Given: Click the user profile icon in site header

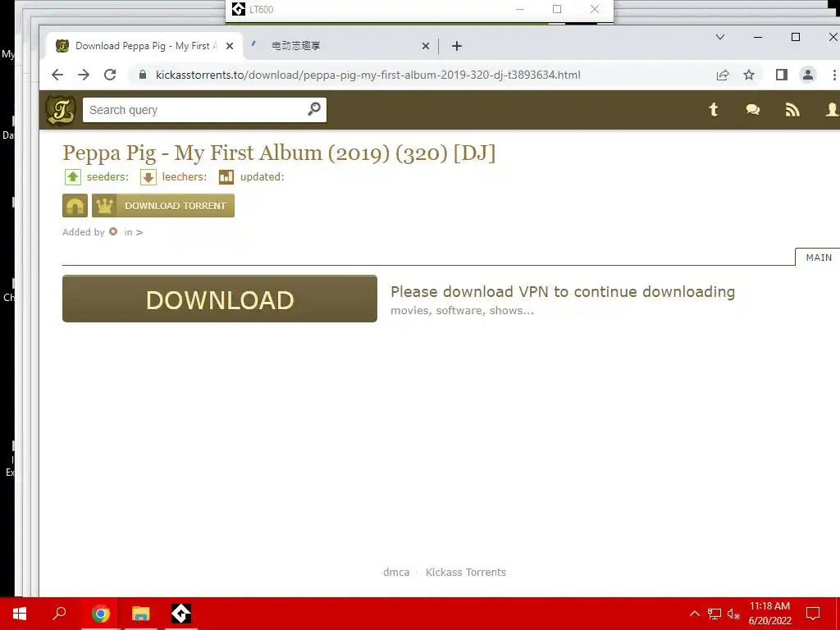Looking at the screenshot, I should 832,110.
